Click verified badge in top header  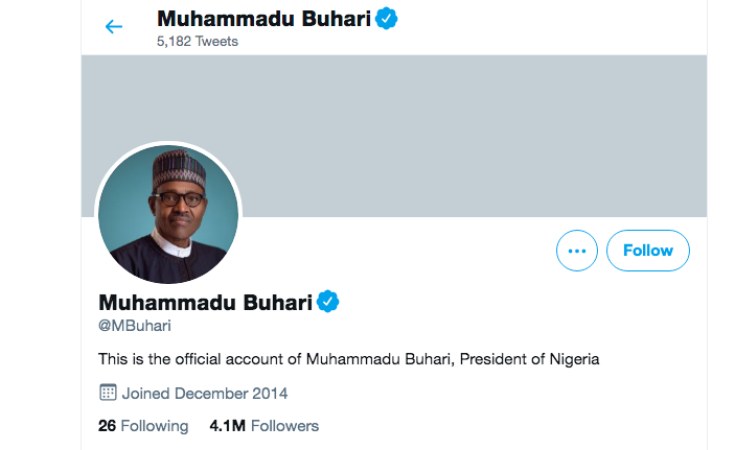click(x=387, y=19)
